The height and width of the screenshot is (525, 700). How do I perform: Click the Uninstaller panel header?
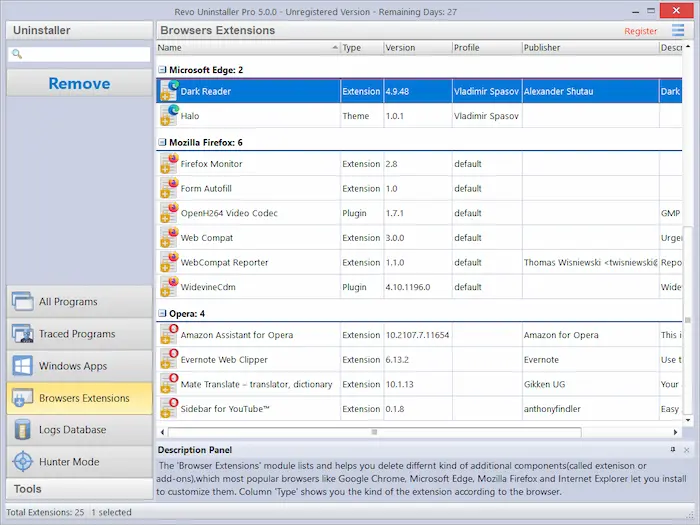[79, 30]
